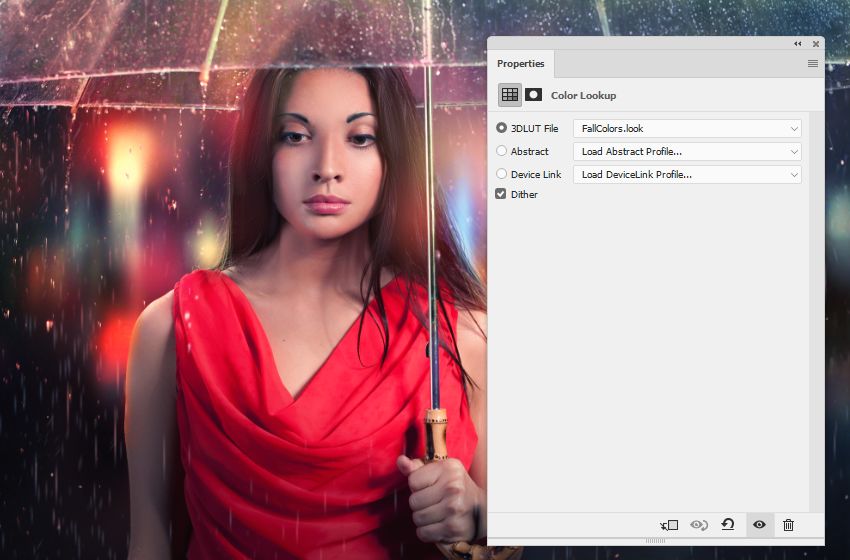The height and width of the screenshot is (560, 850).
Task: Click the Dither label text
Action: click(x=524, y=194)
